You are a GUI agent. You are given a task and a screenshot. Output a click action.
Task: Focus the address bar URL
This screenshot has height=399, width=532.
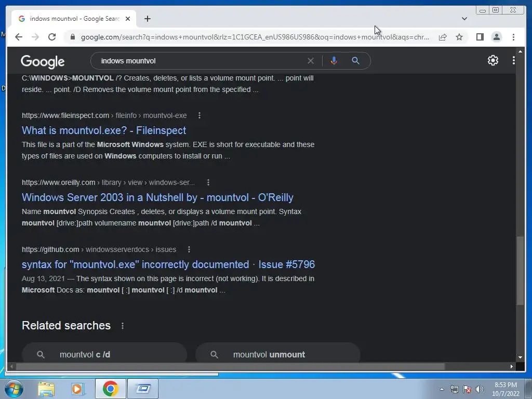255,37
